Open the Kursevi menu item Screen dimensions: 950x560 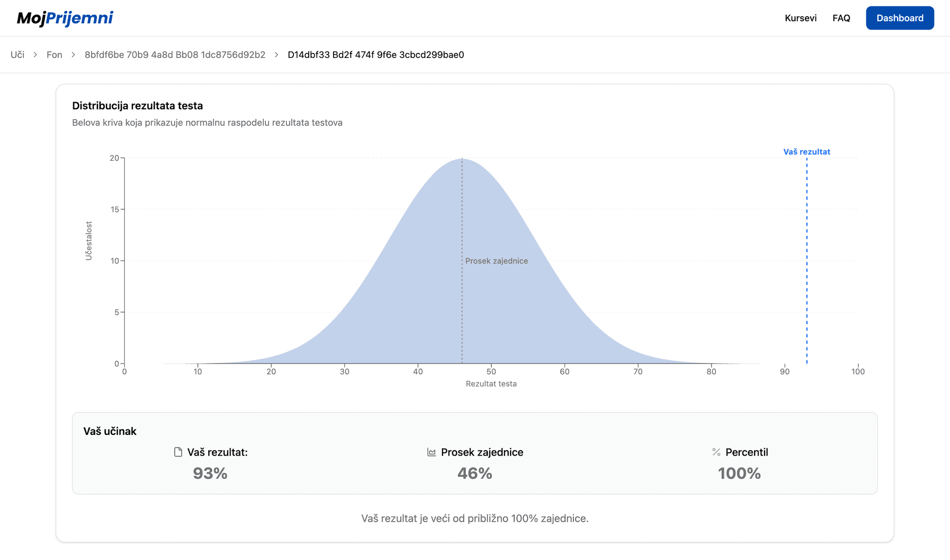800,18
